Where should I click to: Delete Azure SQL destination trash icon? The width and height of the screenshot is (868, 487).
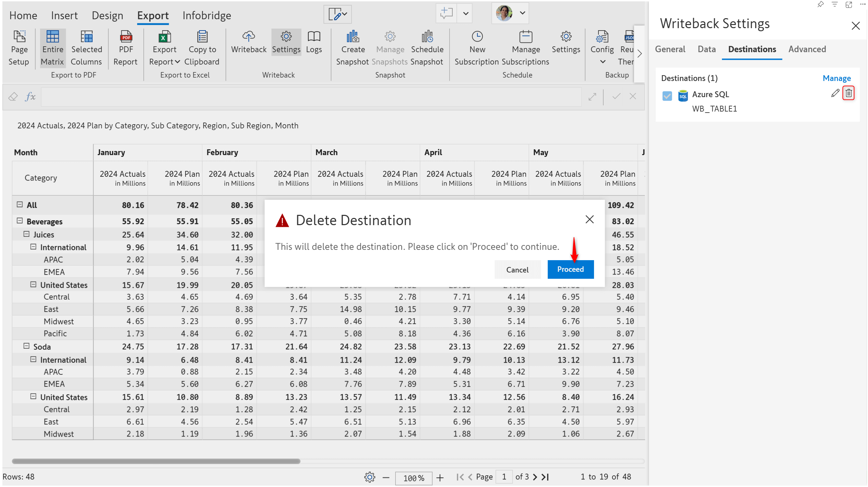[848, 93]
